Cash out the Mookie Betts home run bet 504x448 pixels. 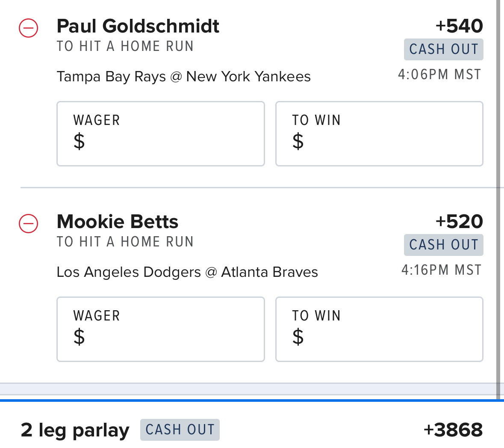[x=443, y=245]
